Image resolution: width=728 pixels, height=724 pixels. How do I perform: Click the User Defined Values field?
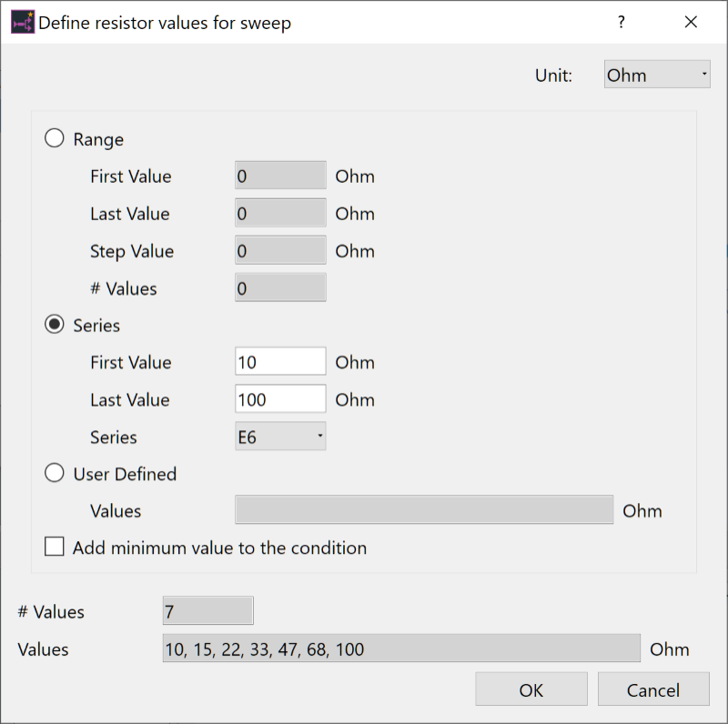click(x=424, y=510)
